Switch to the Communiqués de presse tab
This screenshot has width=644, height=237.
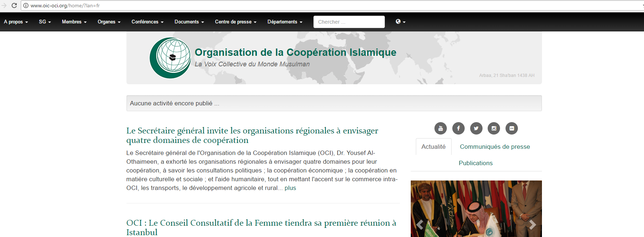click(x=495, y=147)
